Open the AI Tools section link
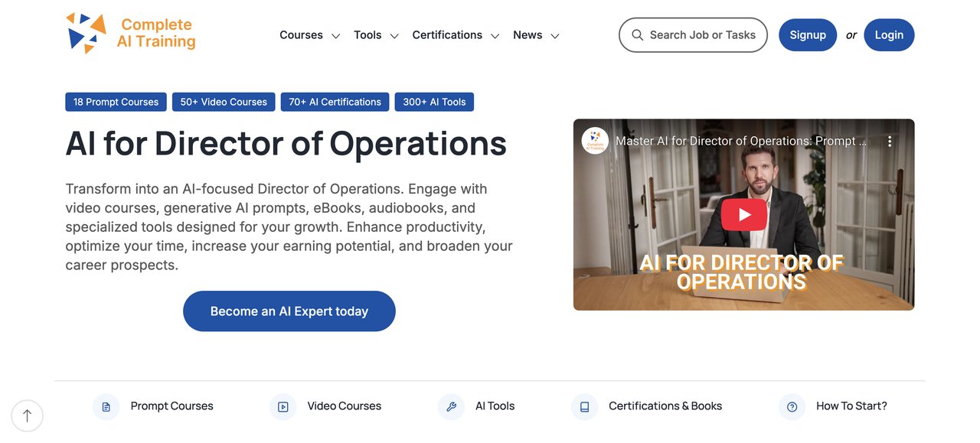This screenshot has width=980, height=443. pos(495,406)
